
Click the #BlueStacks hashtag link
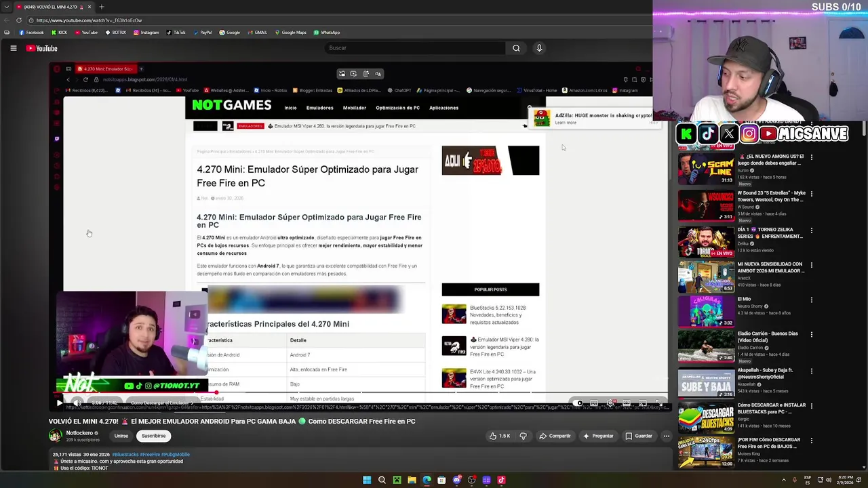tap(125, 454)
